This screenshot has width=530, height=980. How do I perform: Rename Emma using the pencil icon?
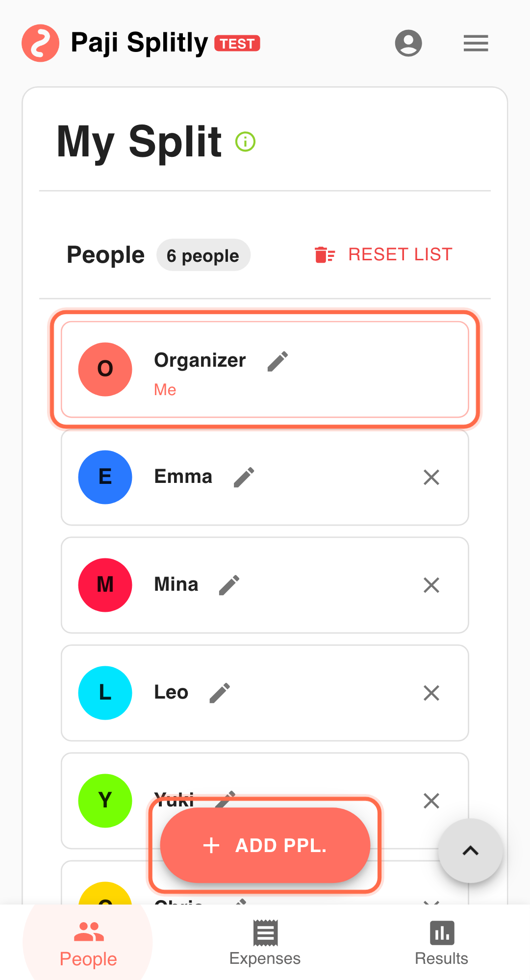click(244, 477)
